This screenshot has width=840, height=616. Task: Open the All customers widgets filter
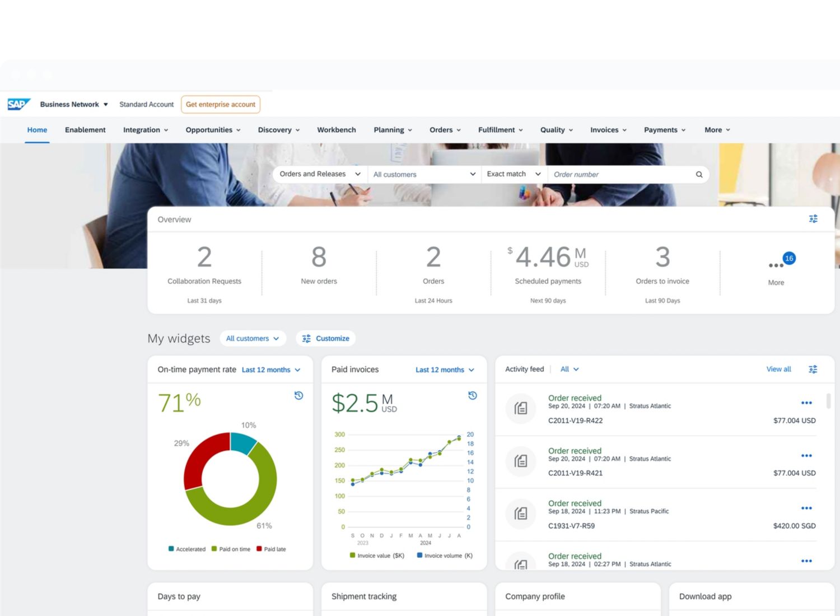click(x=253, y=338)
